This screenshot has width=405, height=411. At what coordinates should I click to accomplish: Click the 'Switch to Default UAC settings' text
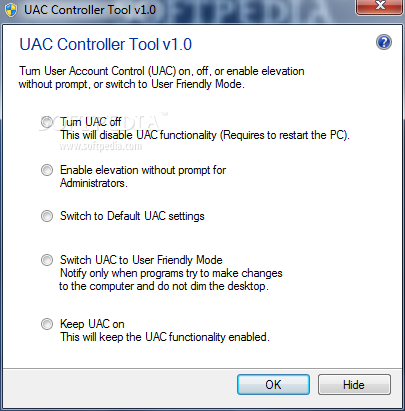[x=132, y=216]
